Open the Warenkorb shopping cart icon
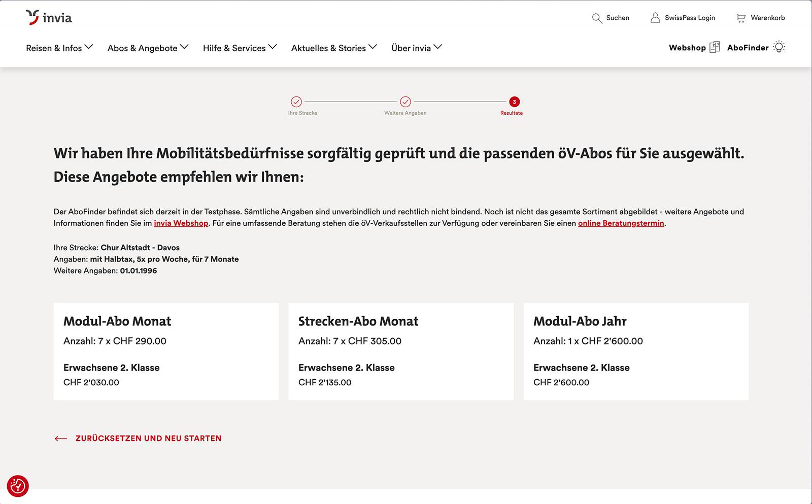 click(x=742, y=18)
